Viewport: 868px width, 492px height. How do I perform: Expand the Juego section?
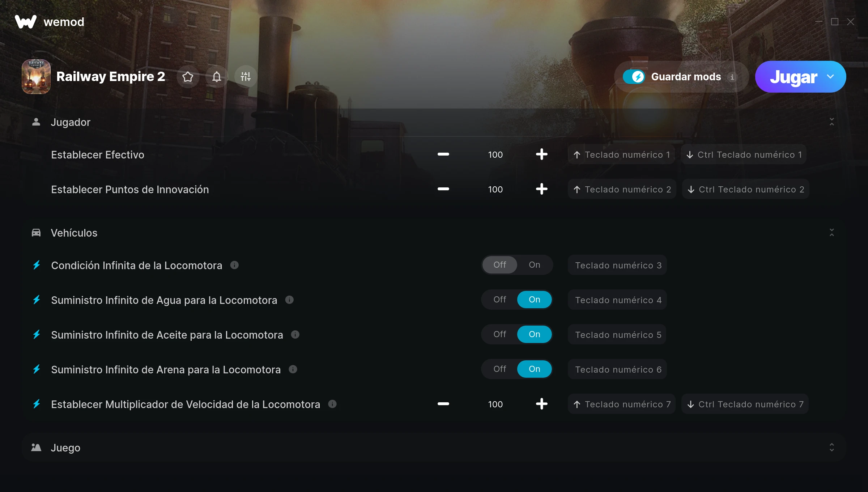coord(832,448)
